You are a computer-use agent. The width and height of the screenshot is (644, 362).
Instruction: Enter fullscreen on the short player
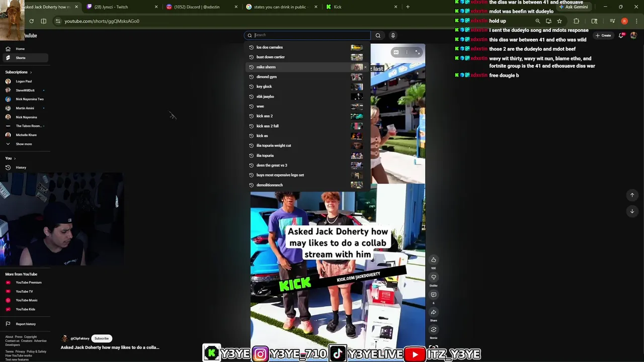(418, 52)
